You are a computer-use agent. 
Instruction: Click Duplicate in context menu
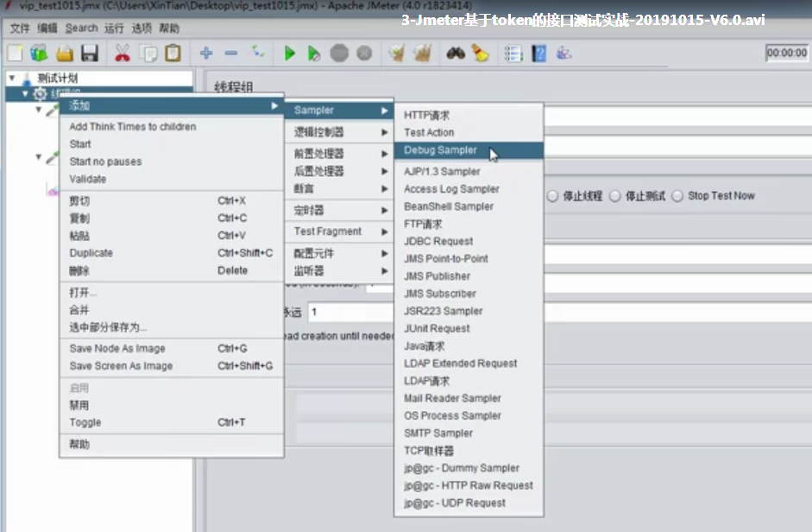pyautogui.click(x=172, y=253)
